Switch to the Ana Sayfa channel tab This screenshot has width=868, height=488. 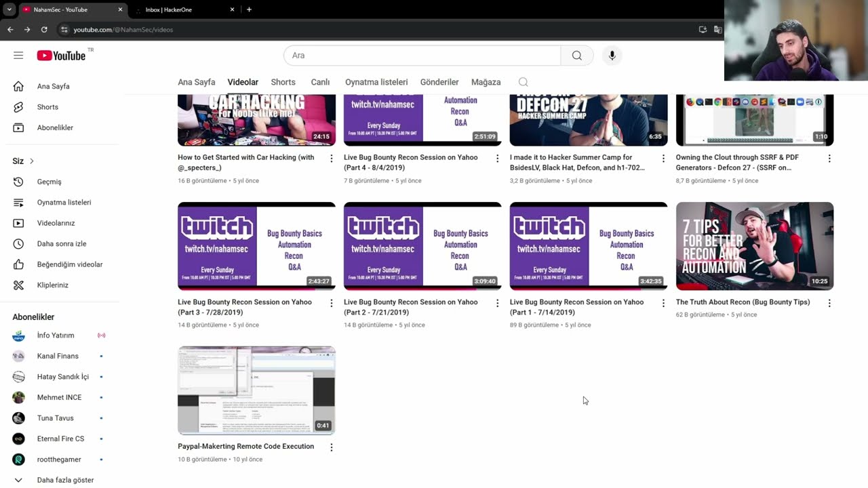point(196,82)
